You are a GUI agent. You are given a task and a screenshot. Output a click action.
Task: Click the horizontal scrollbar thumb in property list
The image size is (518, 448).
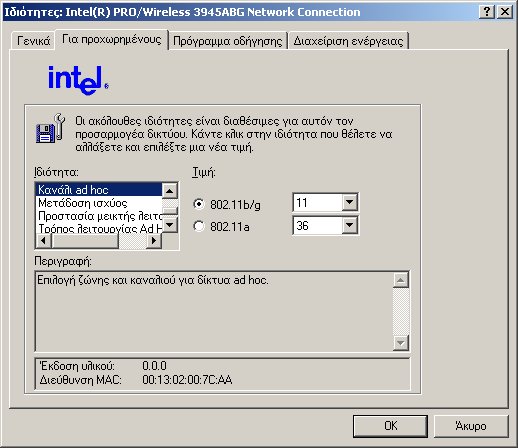pos(85,240)
